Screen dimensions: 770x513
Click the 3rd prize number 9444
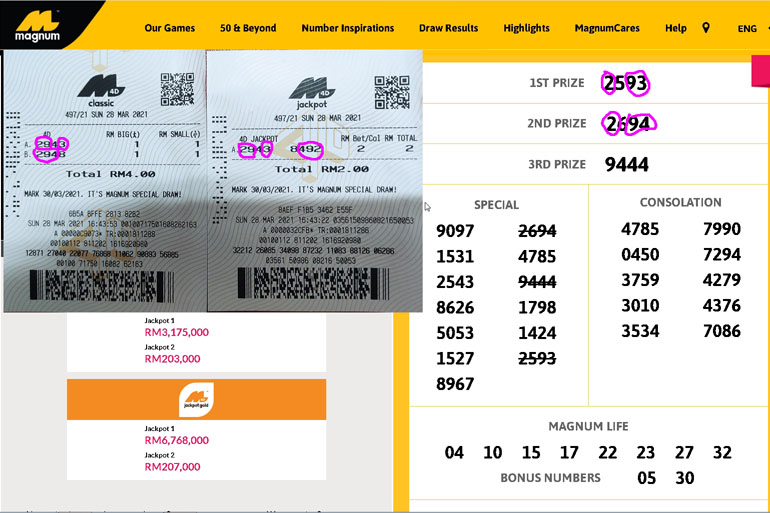click(628, 164)
